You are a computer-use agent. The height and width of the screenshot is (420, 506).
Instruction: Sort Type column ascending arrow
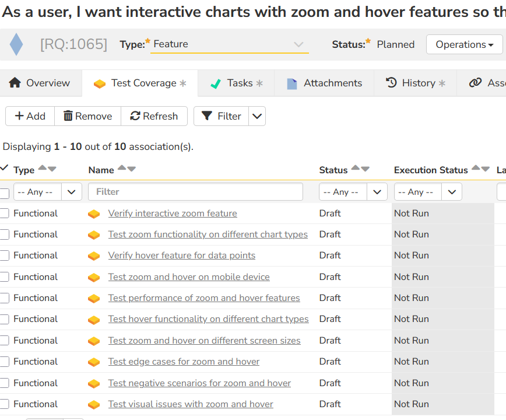tap(42, 168)
